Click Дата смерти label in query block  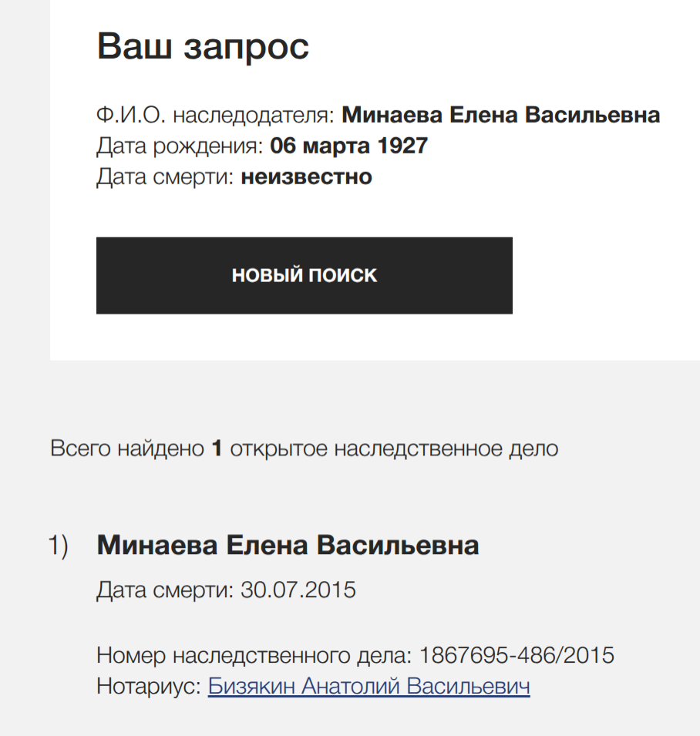click(x=165, y=177)
